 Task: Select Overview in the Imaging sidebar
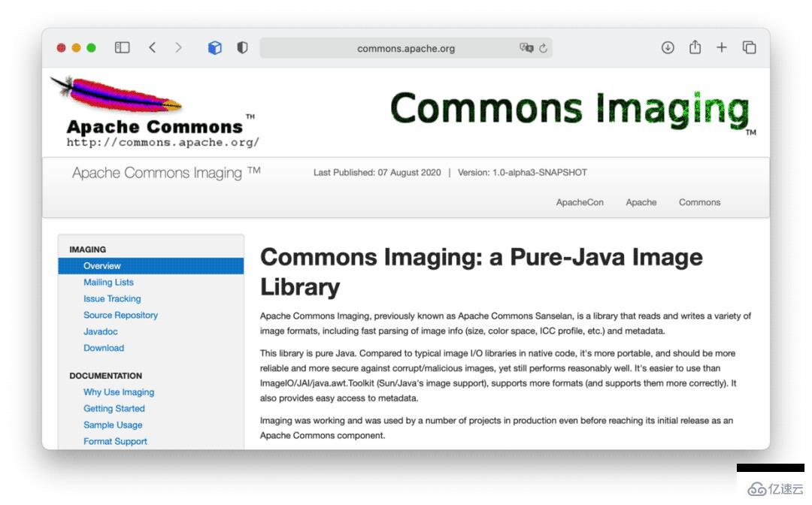[x=150, y=266]
